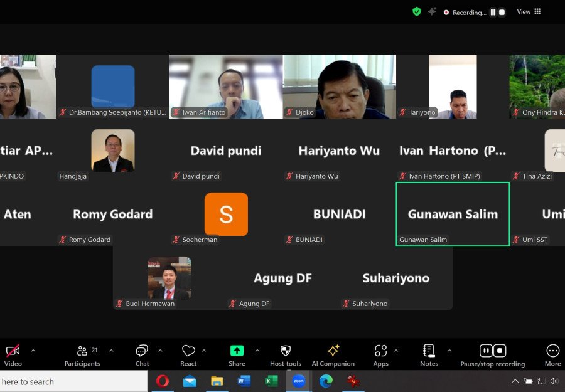The height and width of the screenshot is (392, 565).
Task: Click the network icon in system tray
Action: pos(541,381)
